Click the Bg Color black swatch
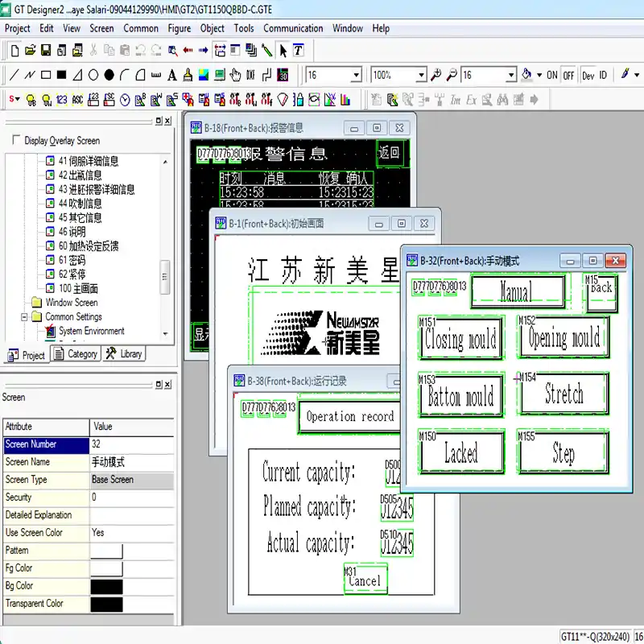 point(107,586)
